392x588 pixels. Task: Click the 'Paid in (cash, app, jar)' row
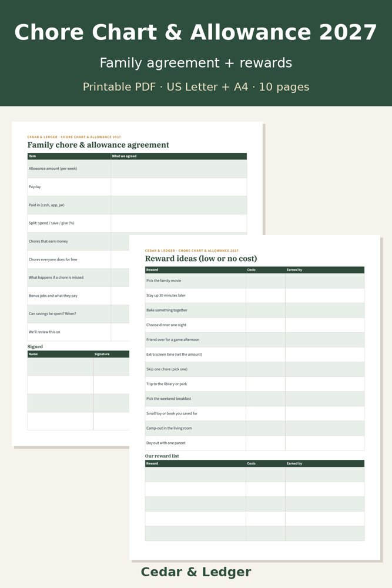coord(137,205)
